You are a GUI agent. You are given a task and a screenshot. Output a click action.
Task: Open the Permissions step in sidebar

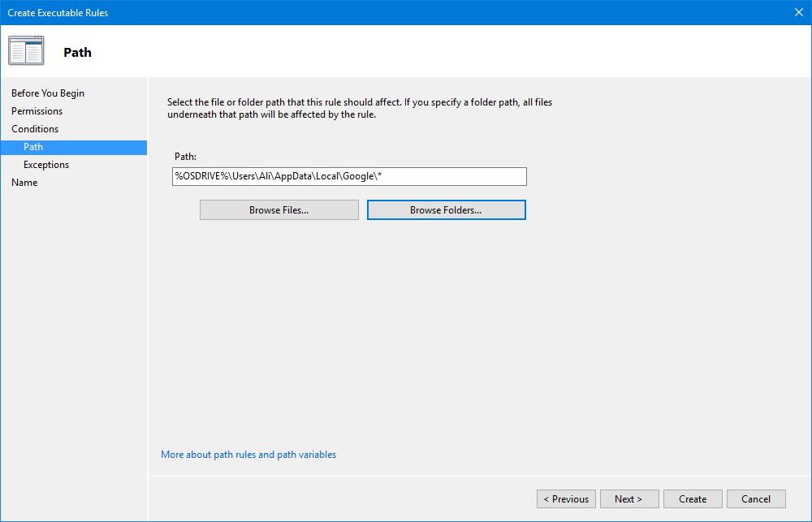(37, 111)
